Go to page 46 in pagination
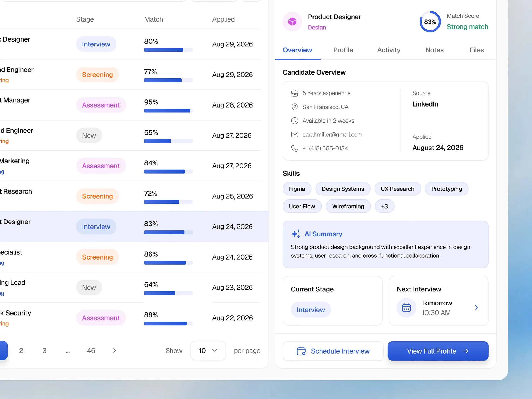This screenshot has width=532, height=399. click(91, 350)
